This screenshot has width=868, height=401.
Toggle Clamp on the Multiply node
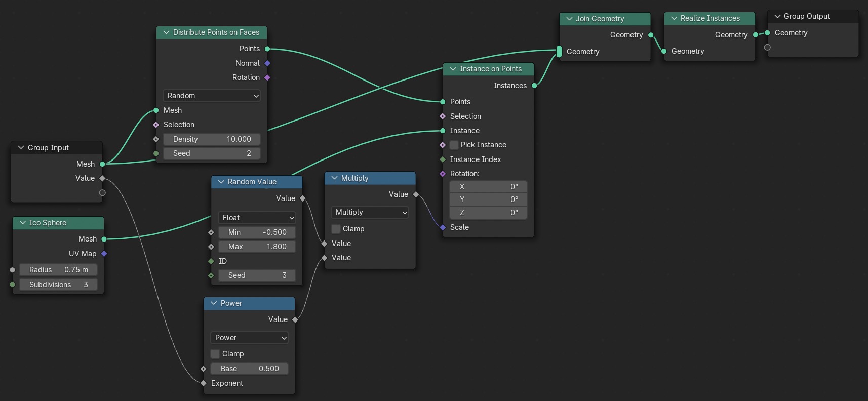point(336,229)
